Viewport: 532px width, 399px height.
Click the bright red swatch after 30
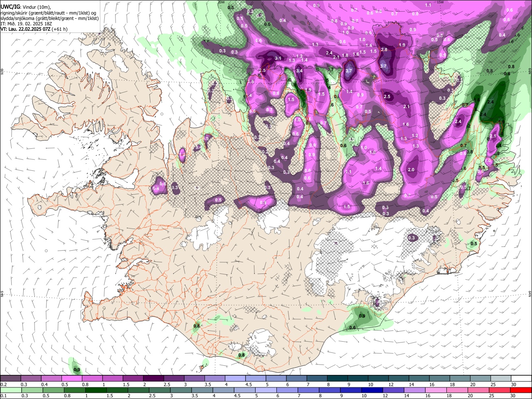[521, 390]
